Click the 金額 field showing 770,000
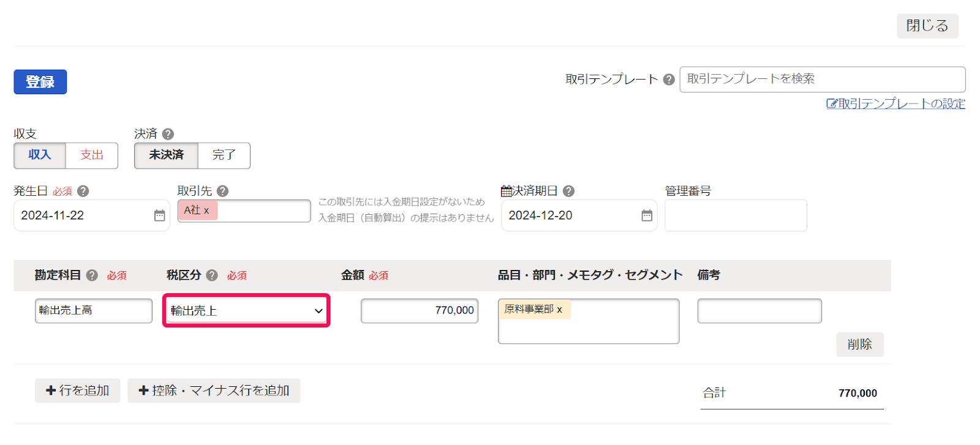 [x=420, y=311]
